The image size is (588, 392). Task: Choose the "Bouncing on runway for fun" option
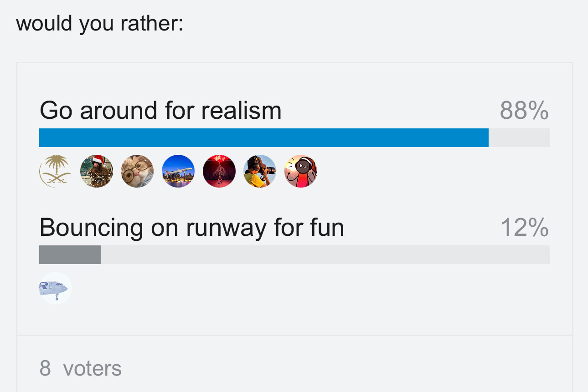click(x=191, y=227)
